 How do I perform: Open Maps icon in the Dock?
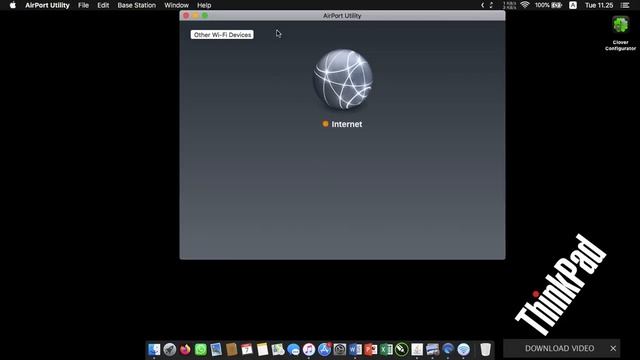(x=278, y=349)
